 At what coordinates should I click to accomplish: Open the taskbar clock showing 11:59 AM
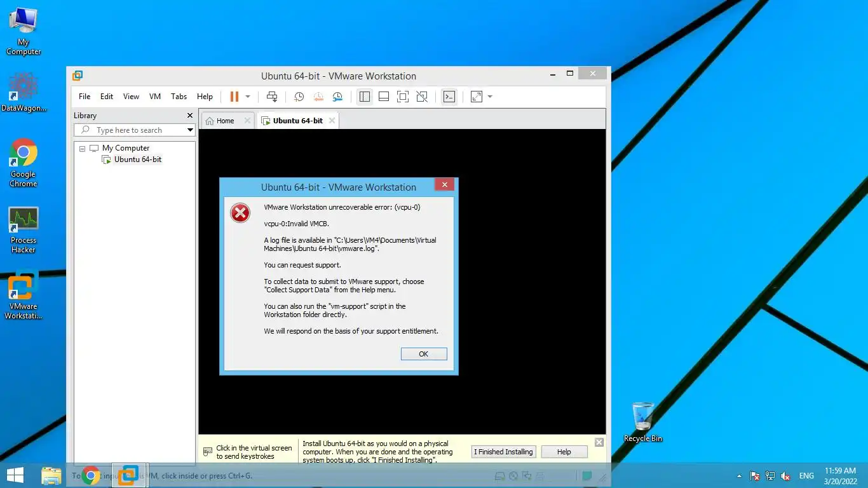pos(840,475)
